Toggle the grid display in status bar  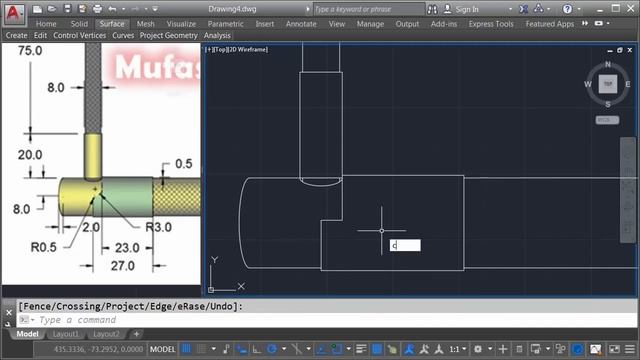click(x=186, y=349)
